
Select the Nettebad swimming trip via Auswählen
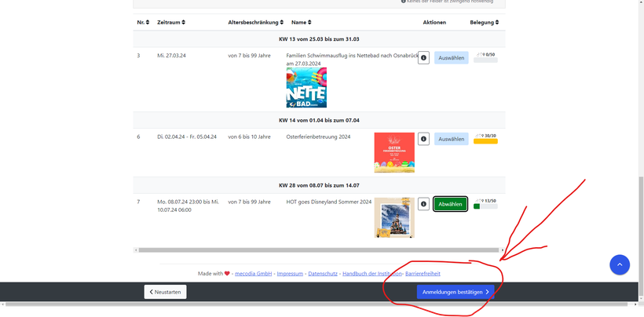[x=452, y=58]
